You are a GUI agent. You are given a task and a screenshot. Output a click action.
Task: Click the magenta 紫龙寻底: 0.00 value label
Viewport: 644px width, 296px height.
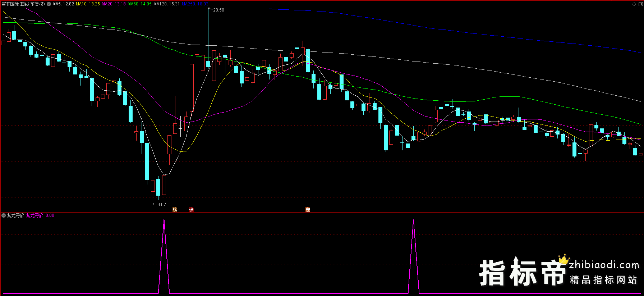pos(40,215)
